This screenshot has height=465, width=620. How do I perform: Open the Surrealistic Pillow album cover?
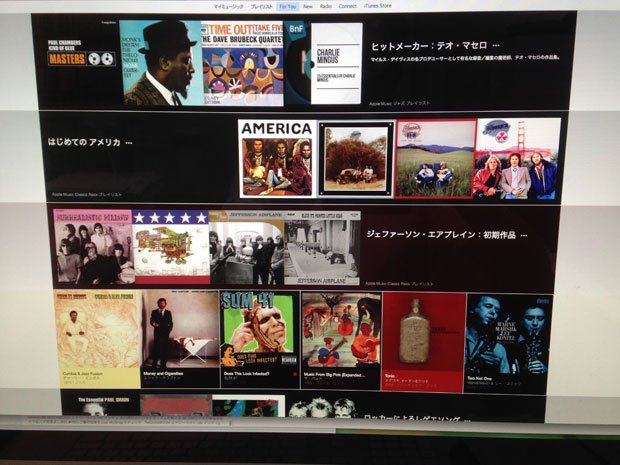coord(93,247)
